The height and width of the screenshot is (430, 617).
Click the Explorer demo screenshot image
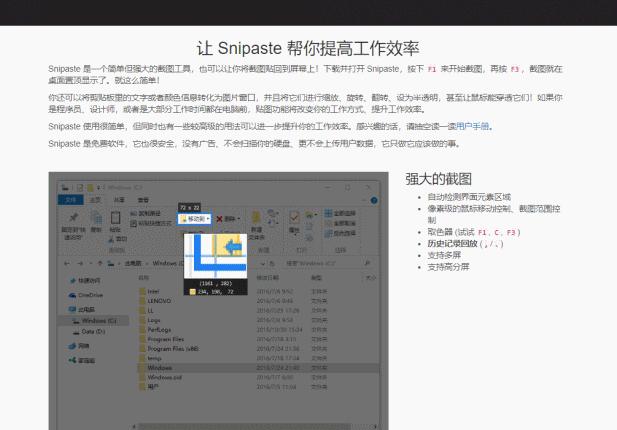218,301
